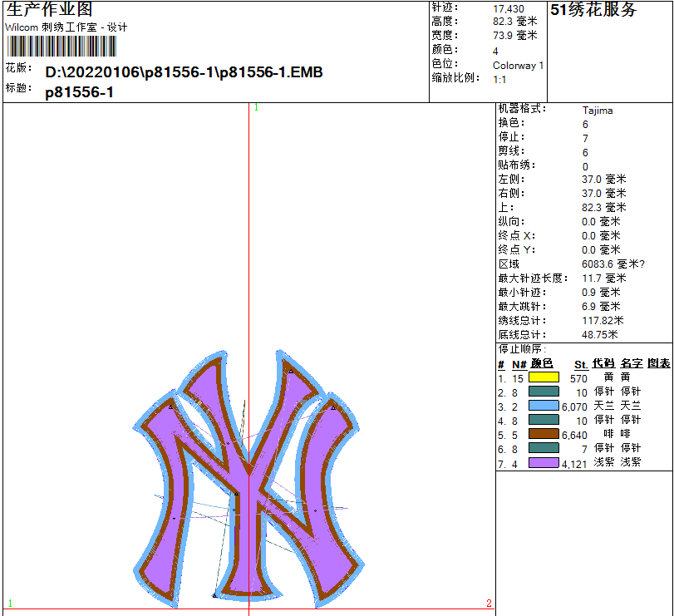Click the teal swatch in row 6
Screen dimensions: 674x616
pos(544,448)
